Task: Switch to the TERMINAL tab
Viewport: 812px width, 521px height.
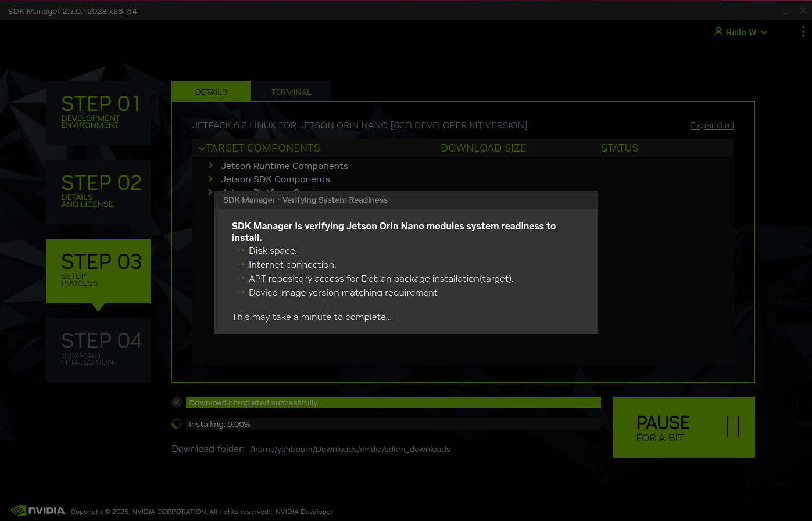Action: pyautogui.click(x=291, y=91)
